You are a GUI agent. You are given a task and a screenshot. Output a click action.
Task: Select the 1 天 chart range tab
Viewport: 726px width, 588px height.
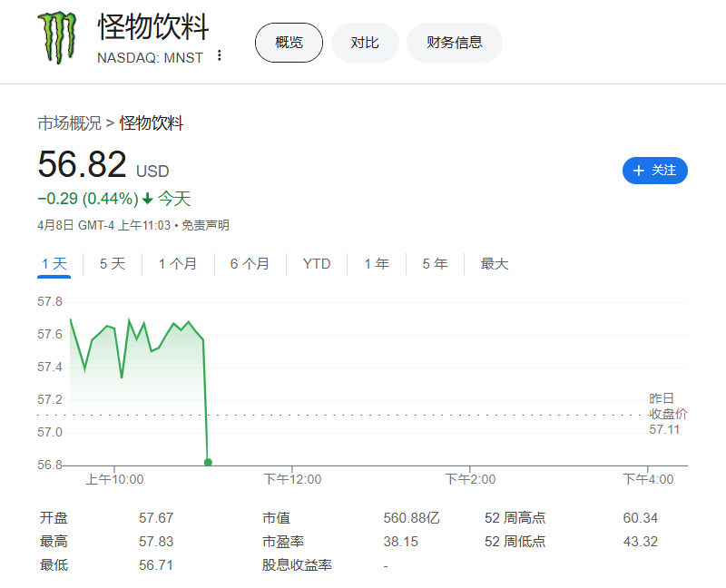coord(54,264)
